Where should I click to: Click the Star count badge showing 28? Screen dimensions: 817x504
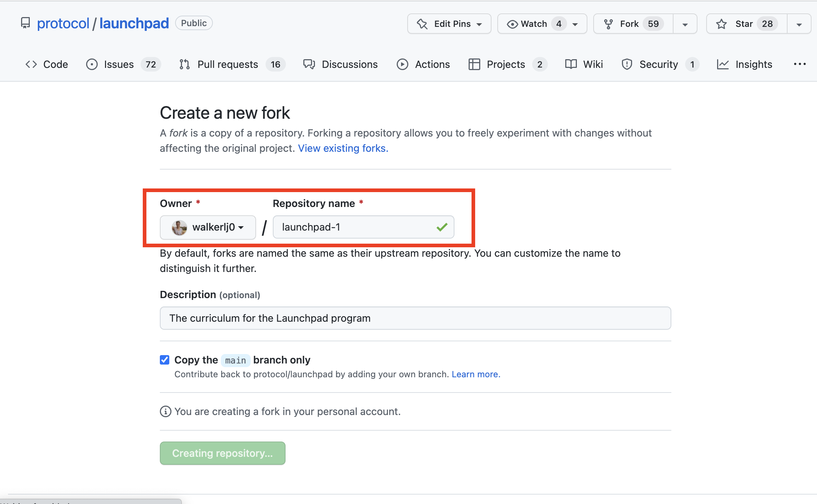(x=767, y=24)
